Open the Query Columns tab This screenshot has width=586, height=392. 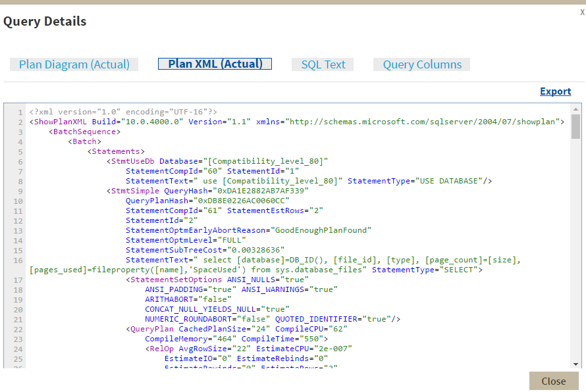(x=422, y=64)
